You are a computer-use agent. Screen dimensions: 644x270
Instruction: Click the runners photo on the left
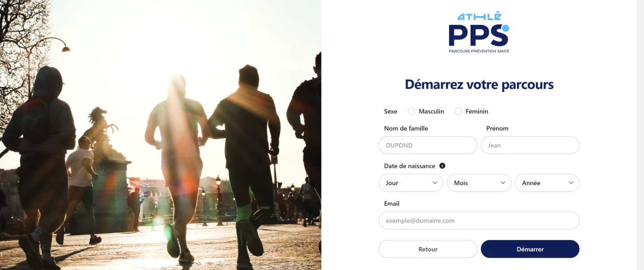coord(161,135)
